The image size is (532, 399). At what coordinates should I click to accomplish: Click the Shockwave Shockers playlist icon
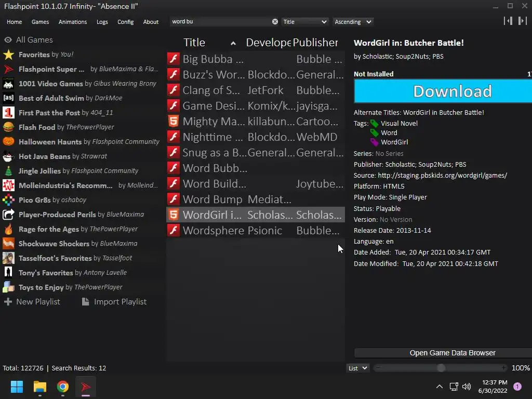coord(8,244)
